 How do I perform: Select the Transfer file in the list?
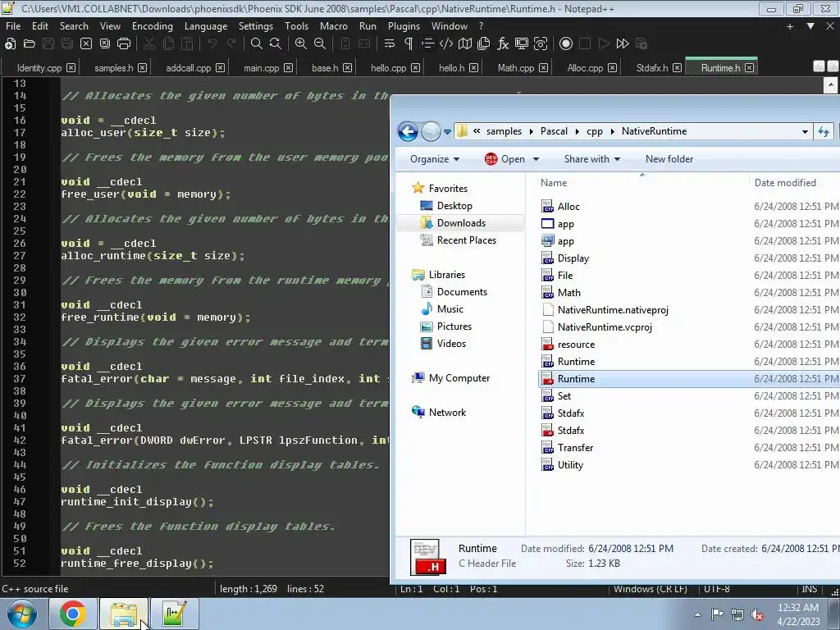click(x=575, y=448)
